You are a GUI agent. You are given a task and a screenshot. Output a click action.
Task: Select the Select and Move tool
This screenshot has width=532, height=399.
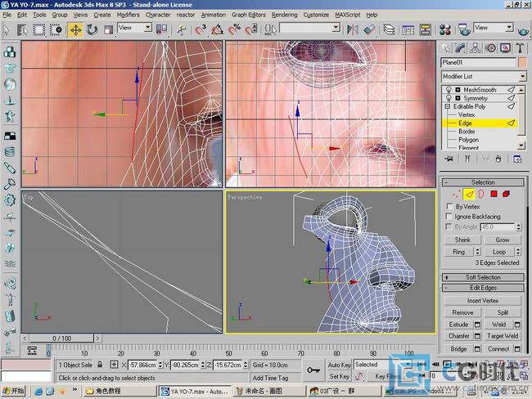point(75,29)
